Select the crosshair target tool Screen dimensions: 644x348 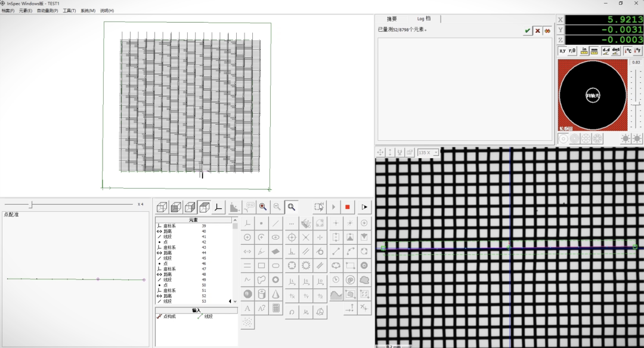pyautogui.click(x=292, y=238)
